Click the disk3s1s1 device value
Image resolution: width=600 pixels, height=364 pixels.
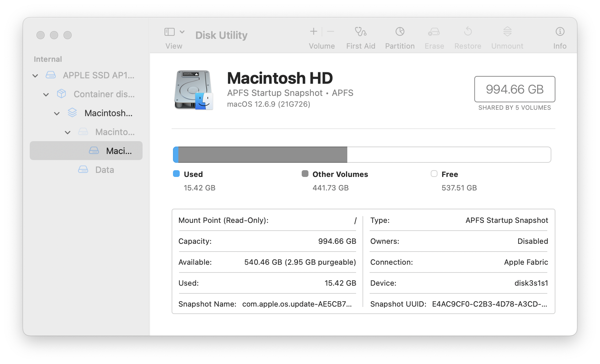(531, 283)
